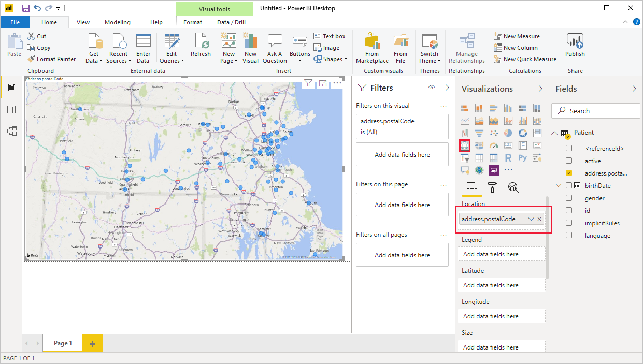Select the Treemap visualization
This screenshot has height=364, width=643.
click(537, 133)
